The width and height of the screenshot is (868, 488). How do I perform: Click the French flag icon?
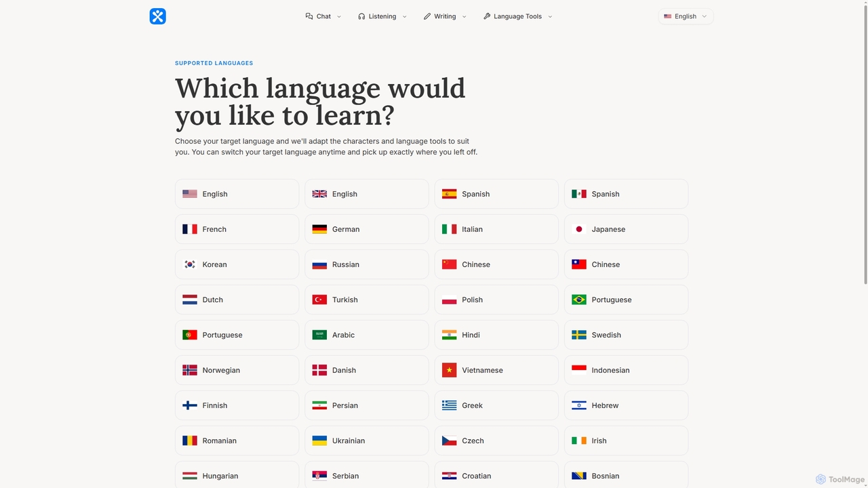tap(190, 229)
